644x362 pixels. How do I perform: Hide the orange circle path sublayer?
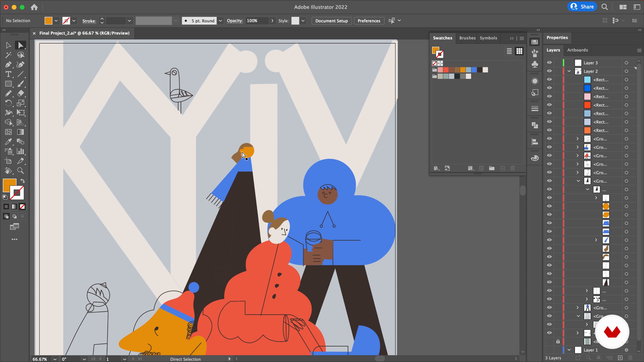click(x=549, y=206)
